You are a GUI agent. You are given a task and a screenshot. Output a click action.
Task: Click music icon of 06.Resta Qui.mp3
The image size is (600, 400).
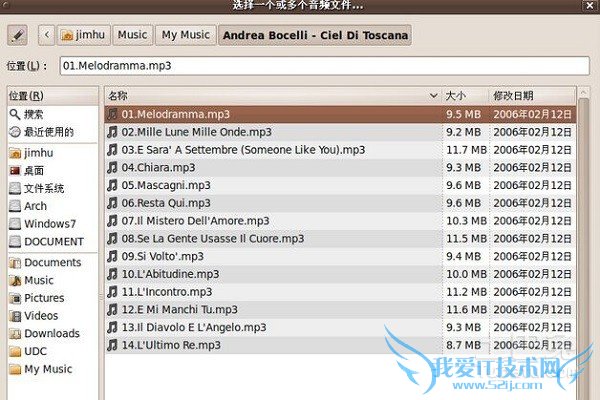(112, 203)
